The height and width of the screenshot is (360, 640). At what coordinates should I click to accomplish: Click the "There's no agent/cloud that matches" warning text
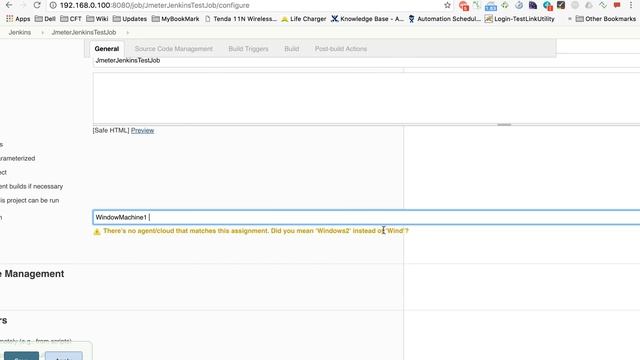tap(256, 231)
